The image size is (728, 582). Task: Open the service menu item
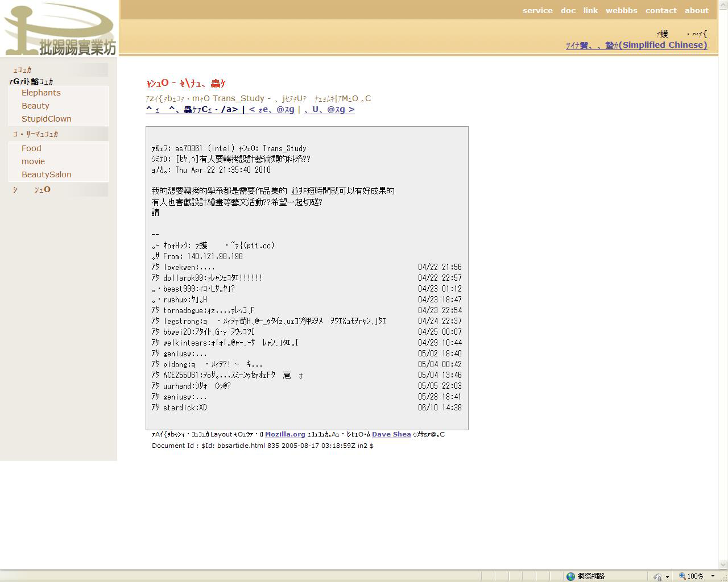(537, 10)
